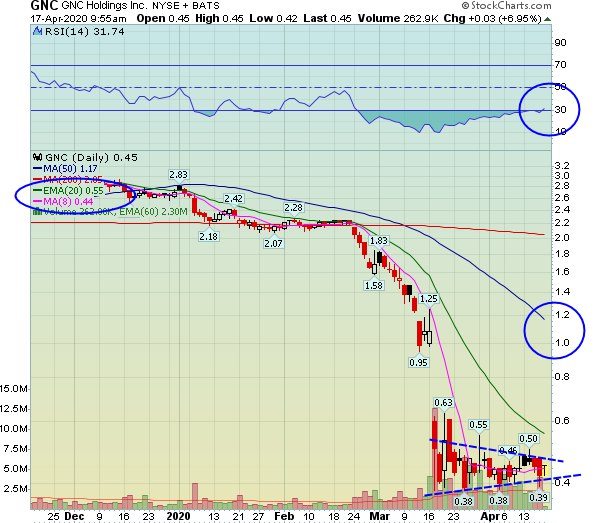
Task: Click the date '17-Apr-2020 9:55am'
Action: (x=78, y=19)
